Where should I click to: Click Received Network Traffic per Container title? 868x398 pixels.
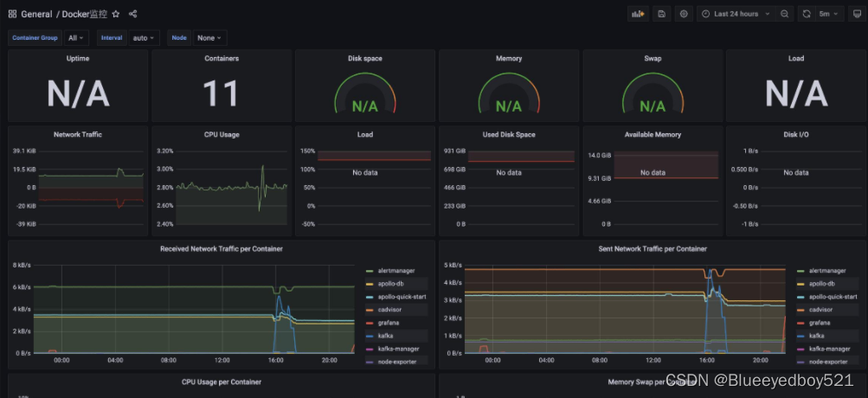point(222,249)
